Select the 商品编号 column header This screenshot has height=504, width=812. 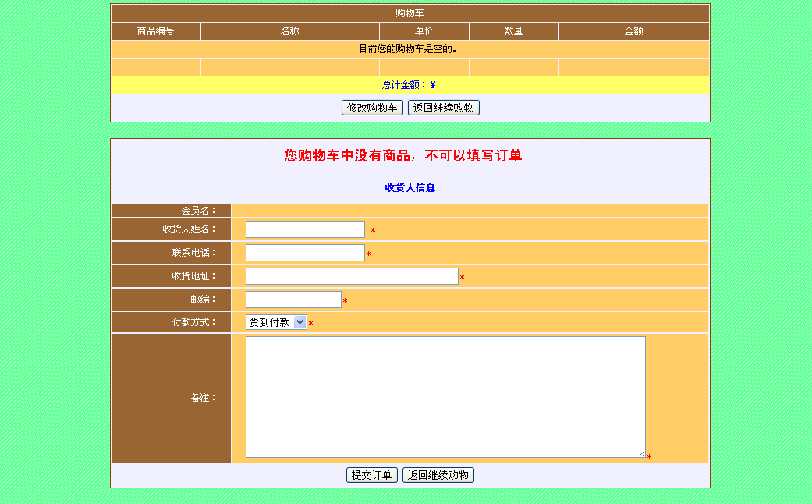coord(155,31)
